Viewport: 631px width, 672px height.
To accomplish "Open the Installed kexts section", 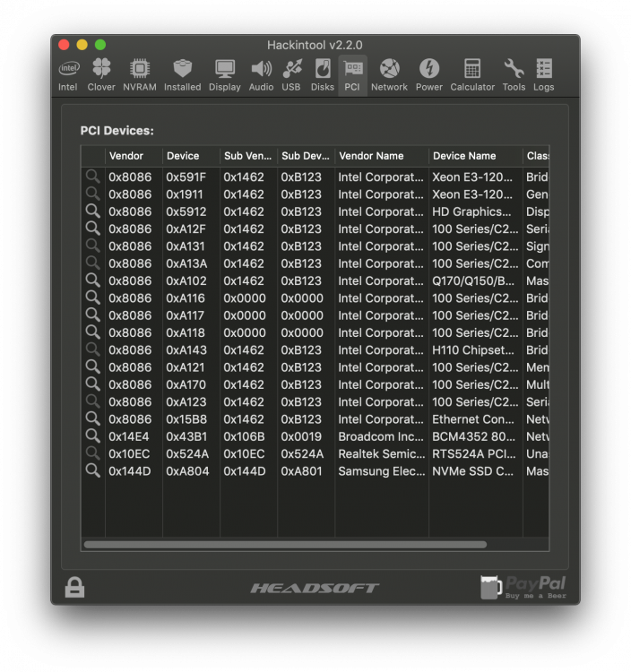I will pos(182,75).
